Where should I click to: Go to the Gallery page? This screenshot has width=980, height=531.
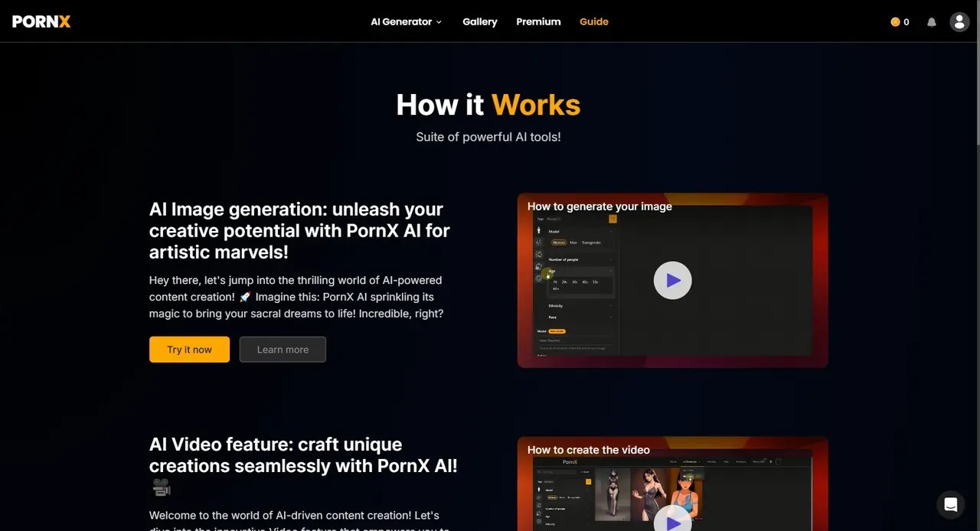[x=480, y=21]
